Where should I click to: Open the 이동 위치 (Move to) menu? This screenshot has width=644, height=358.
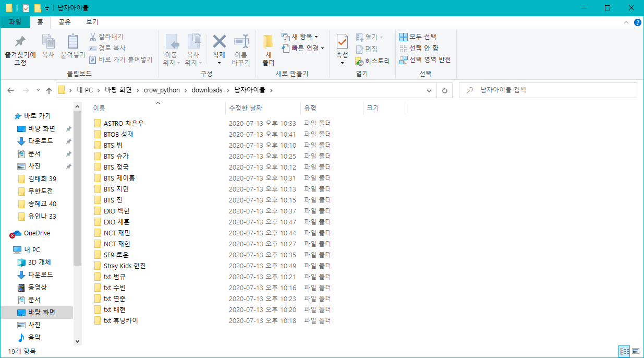click(172, 50)
